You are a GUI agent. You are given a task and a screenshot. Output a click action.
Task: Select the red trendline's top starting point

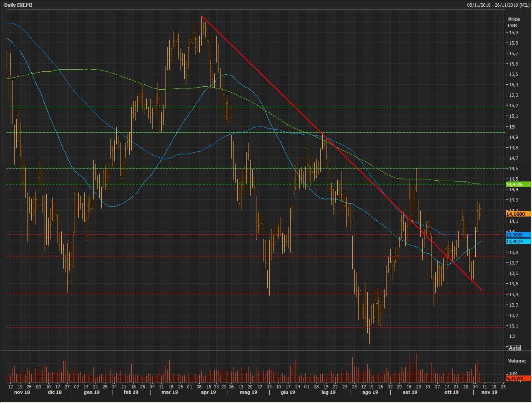(201, 16)
